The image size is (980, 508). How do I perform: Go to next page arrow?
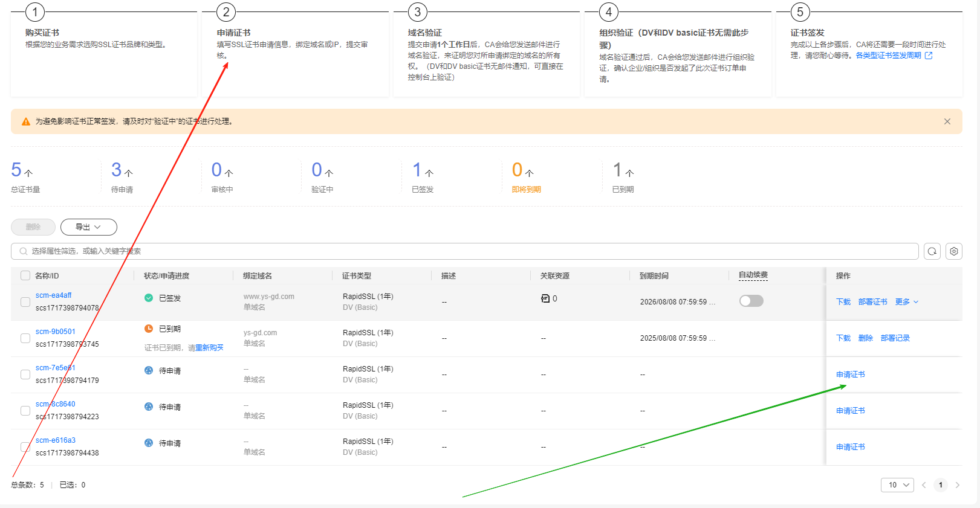[x=958, y=485]
